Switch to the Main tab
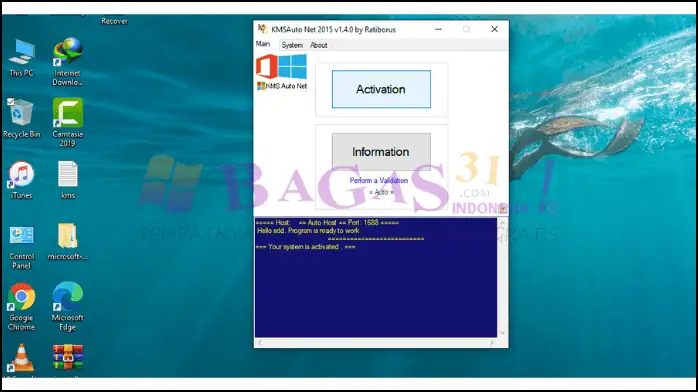This screenshot has width=698, height=392. tap(263, 44)
